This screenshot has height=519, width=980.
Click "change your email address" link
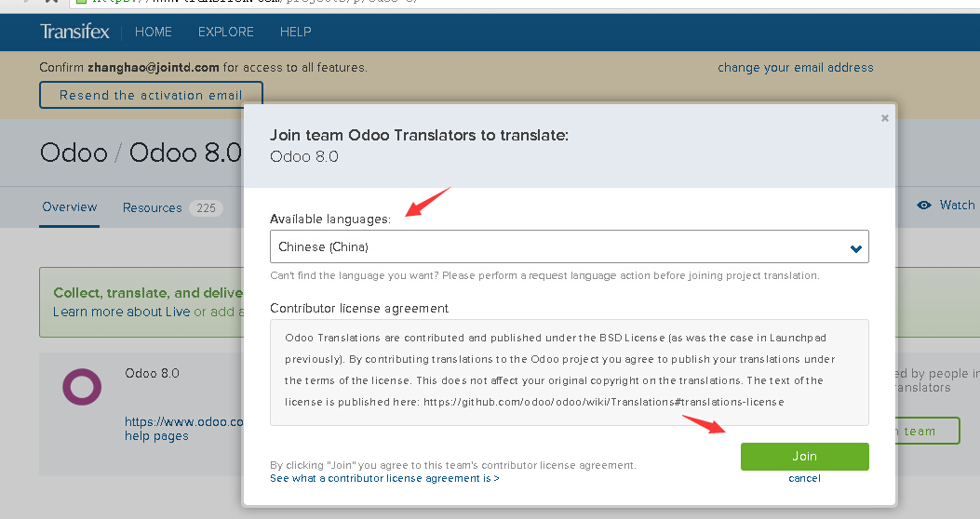[795, 68]
